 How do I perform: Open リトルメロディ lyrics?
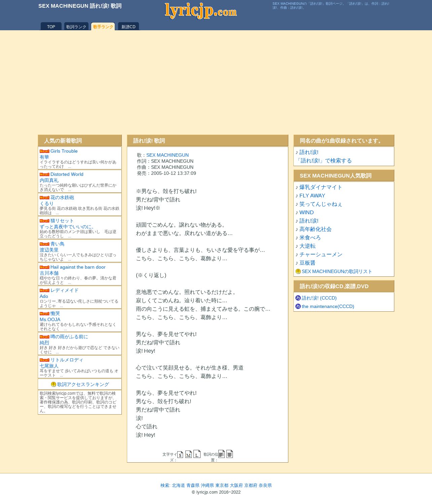click(x=67, y=360)
